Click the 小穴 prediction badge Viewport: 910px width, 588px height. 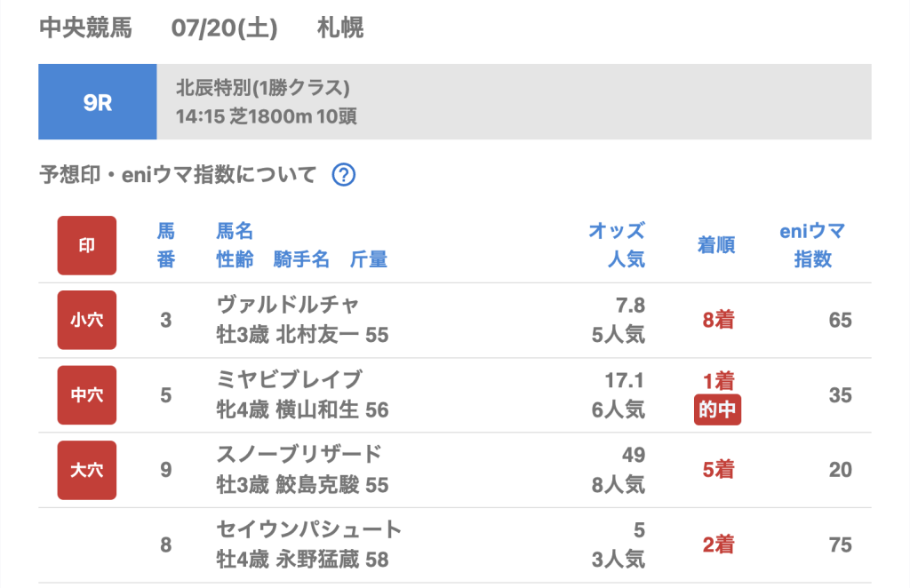87,320
